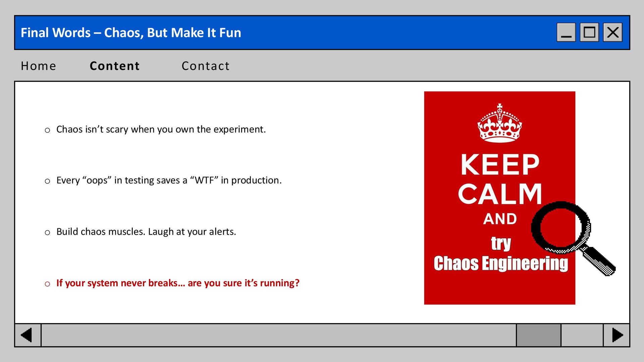Screen dimensions: 644x362
Task: Click the 'Every oops in testing' line
Action: click(169, 180)
